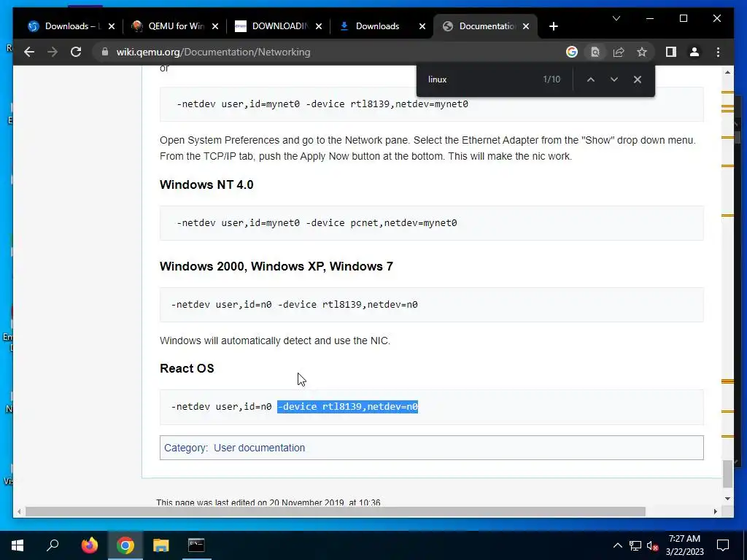This screenshot has height=560, width=747.
Task: Open the 'Category:' link
Action: click(x=186, y=448)
